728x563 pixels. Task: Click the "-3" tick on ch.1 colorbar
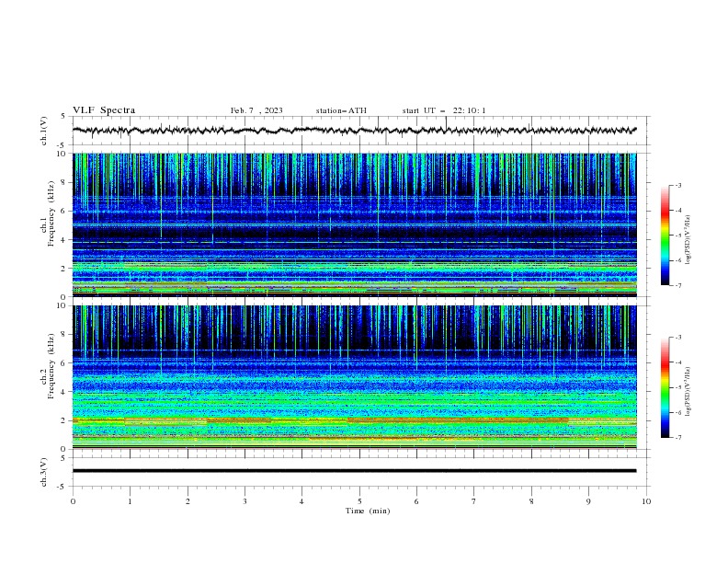coord(677,185)
